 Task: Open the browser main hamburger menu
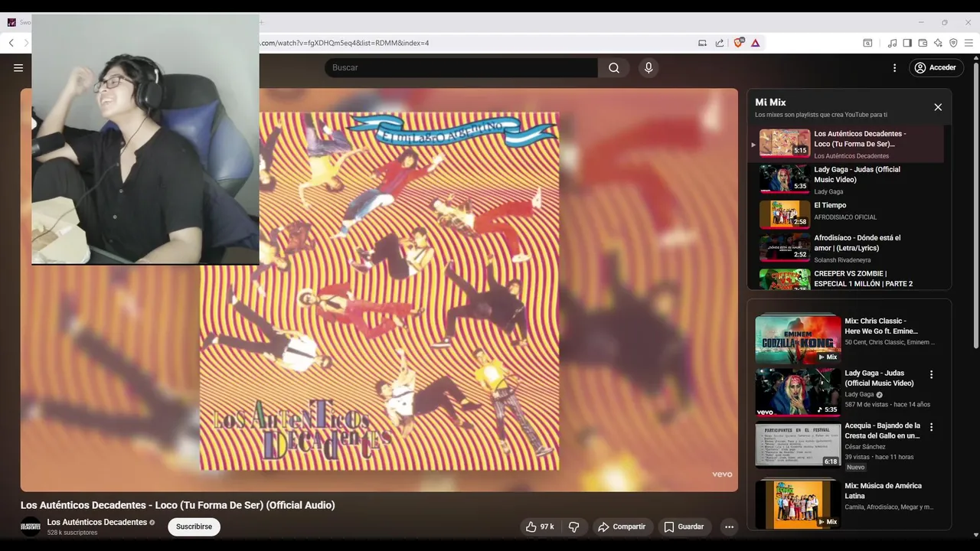(969, 43)
